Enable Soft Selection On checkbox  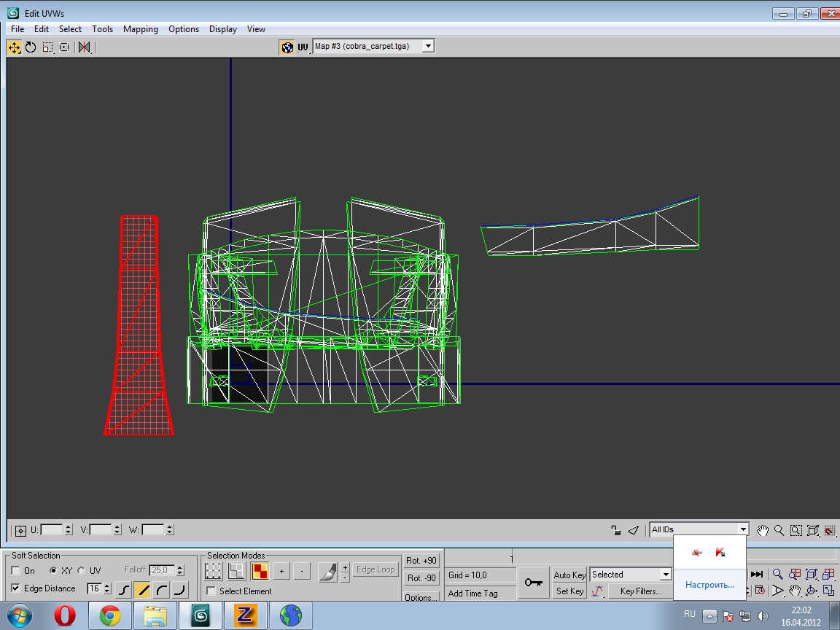point(16,571)
